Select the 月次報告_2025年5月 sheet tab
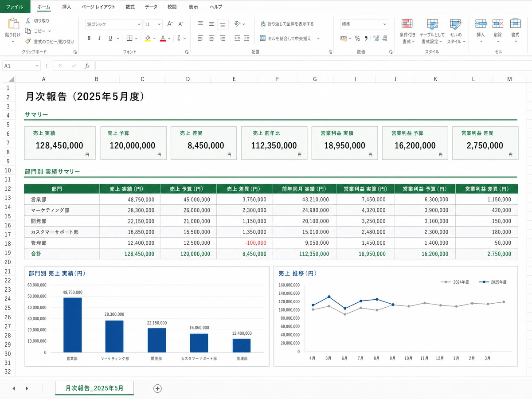The image size is (532, 399). [x=94, y=388]
